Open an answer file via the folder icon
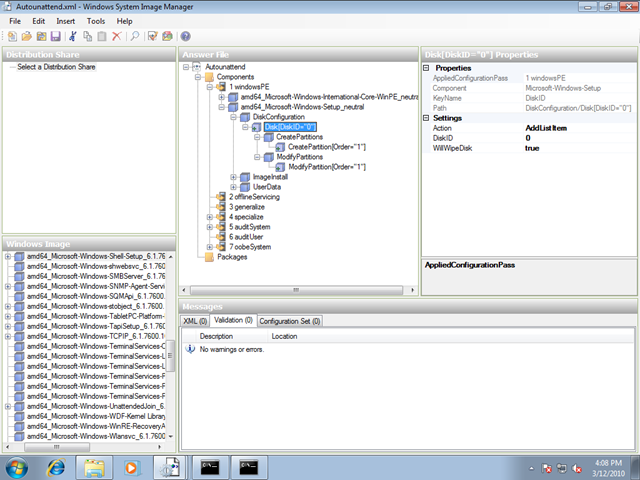The width and height of the screenshot is (640, 480). pyautogui.click(x=27, y=36)
